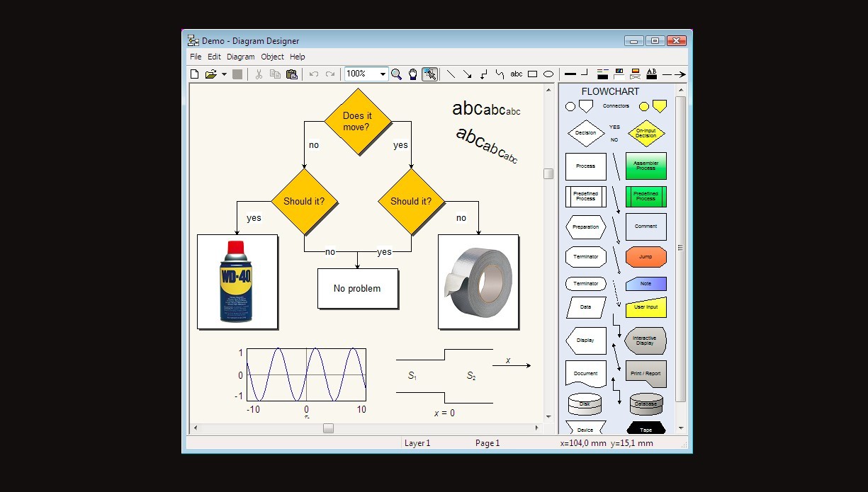Select the abc text insertion tool

click(x=517, y=74)
